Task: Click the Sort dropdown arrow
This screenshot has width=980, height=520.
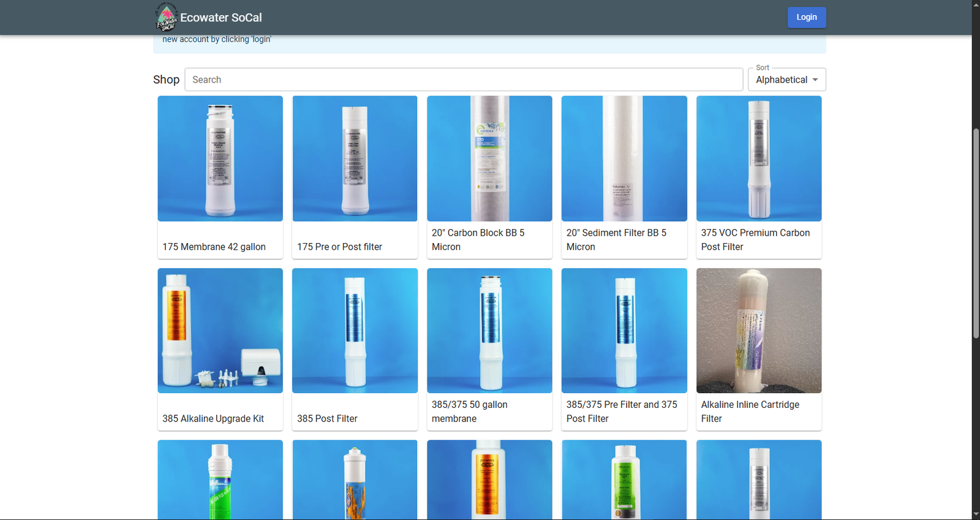Action: (815, 80)
